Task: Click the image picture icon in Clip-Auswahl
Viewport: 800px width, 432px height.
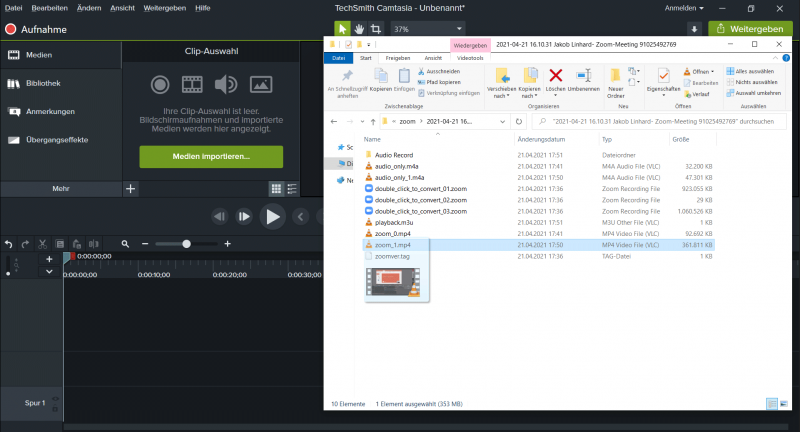Action: coord(261,85)
